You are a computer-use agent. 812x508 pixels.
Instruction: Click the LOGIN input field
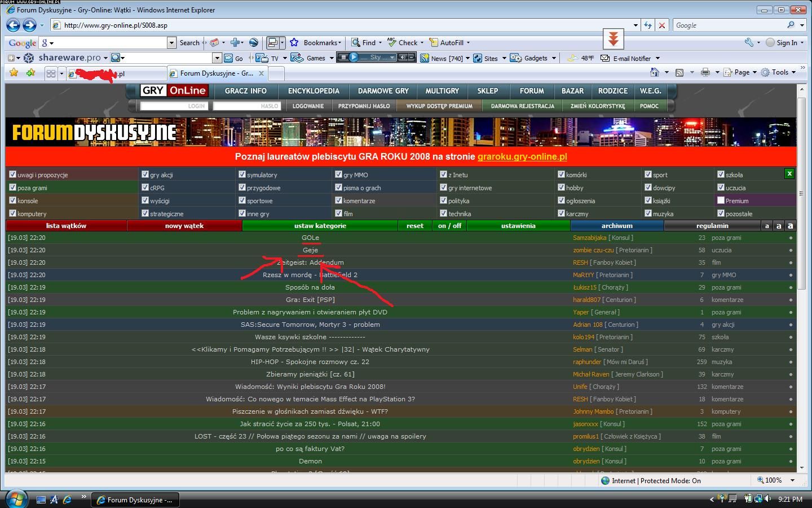click(x=174, y=106)
